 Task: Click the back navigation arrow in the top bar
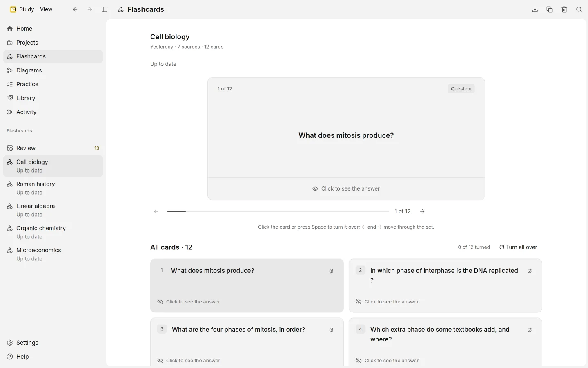point(75,9)
